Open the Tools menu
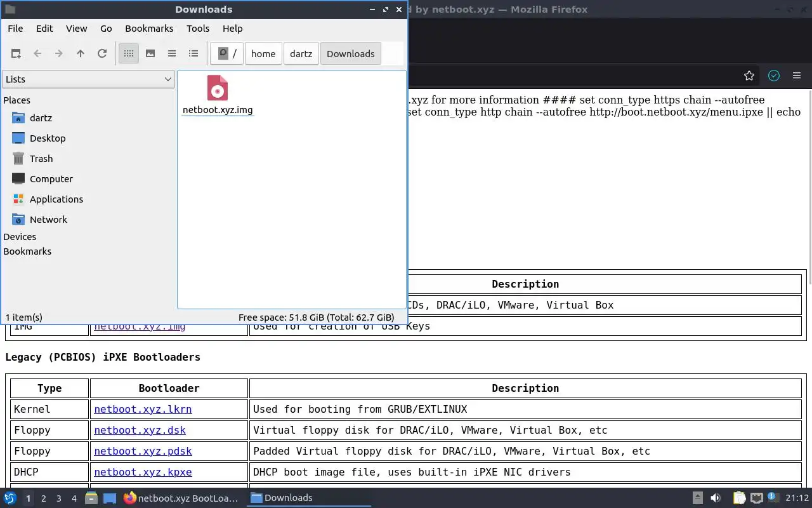Viewport: 812px width, 508px height. click(x=198, y=29)
